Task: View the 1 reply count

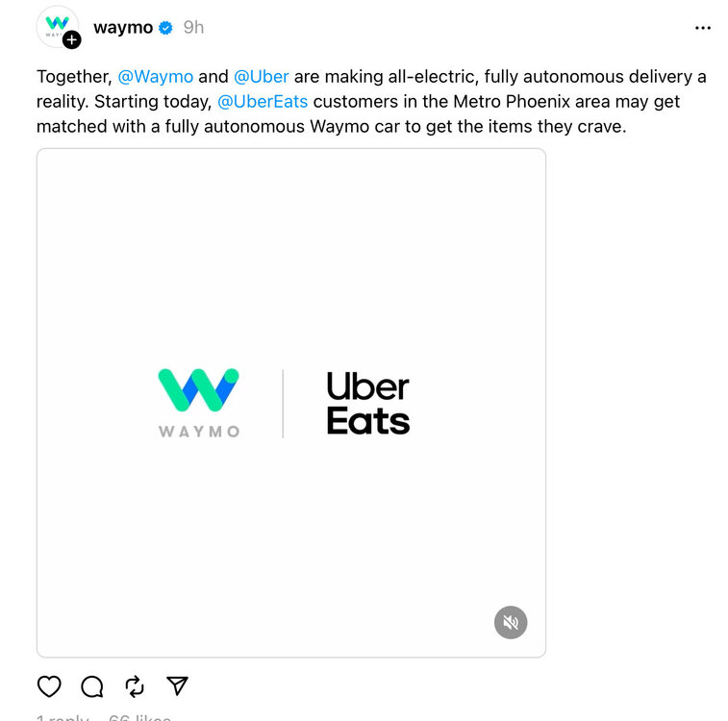Action: coord(63,717)
